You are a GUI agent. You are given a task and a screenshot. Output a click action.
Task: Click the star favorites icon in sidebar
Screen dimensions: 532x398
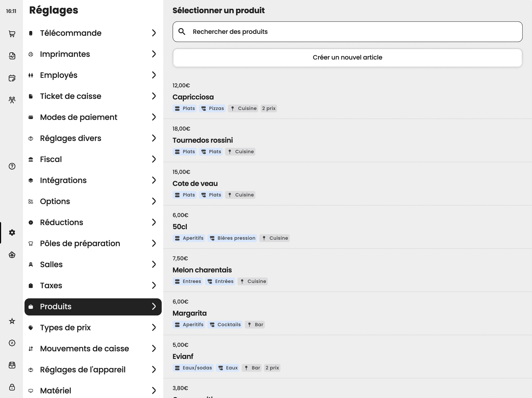click(x=12, y=321)
